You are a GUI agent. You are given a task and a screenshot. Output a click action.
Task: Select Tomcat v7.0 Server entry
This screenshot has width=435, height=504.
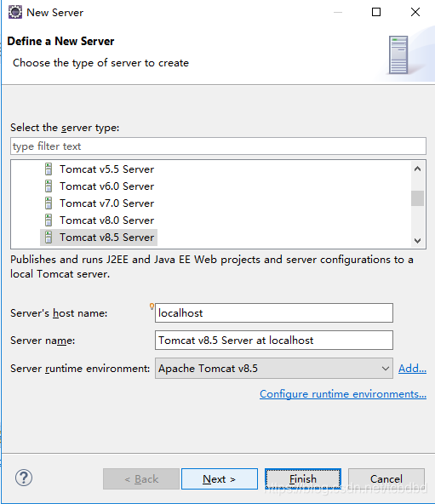[x=106, y=203]
